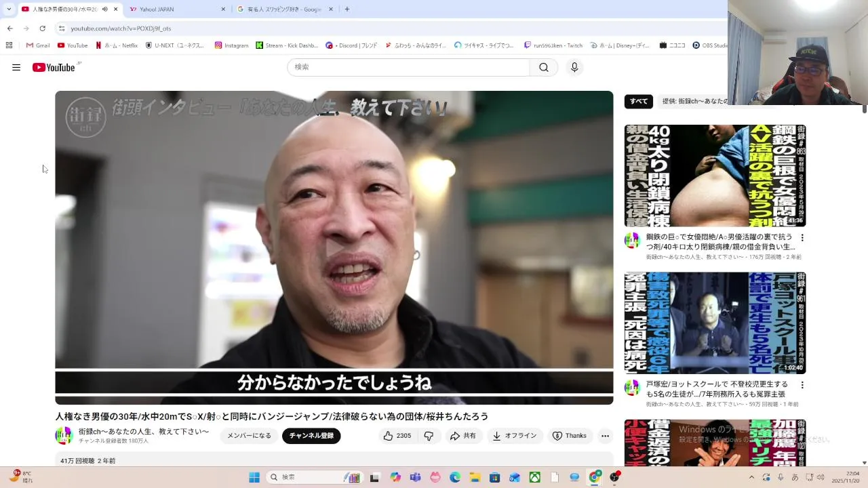This screenshot has width=868, height=488.
Task: Open the ツイキャス bookmark
Action: [x=484, y=45]
